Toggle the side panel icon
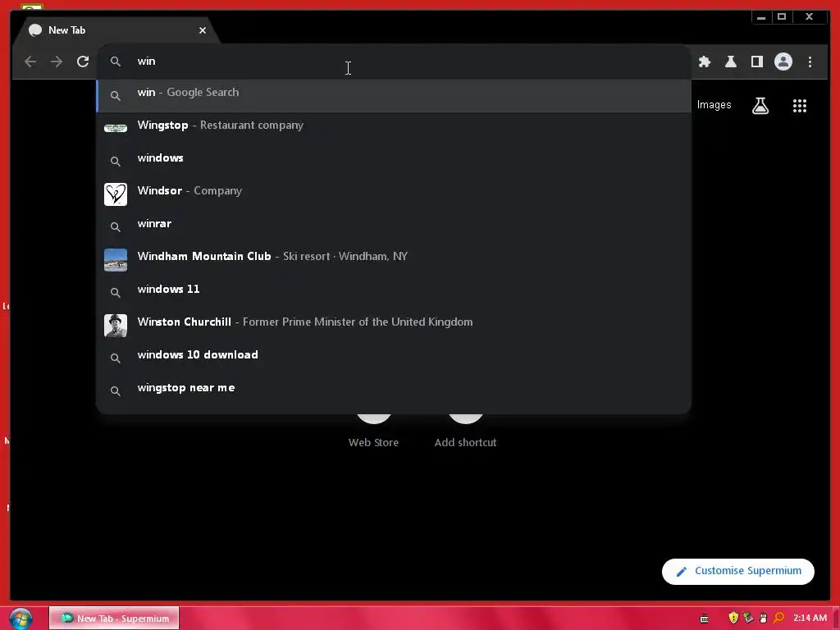 pos(756,62)
